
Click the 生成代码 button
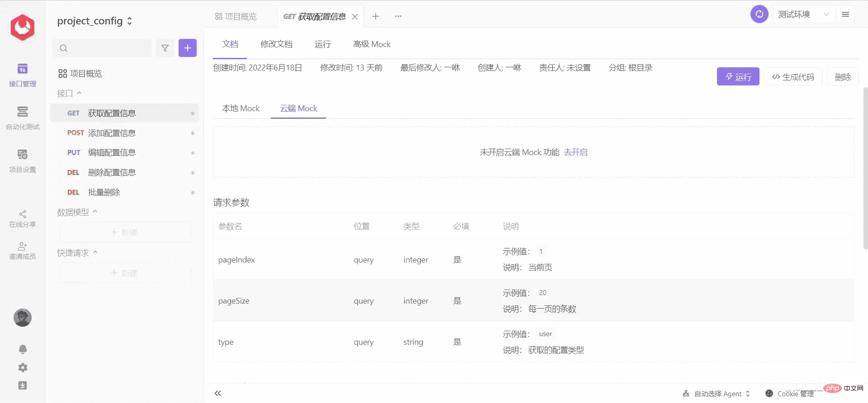pos(793,77)
